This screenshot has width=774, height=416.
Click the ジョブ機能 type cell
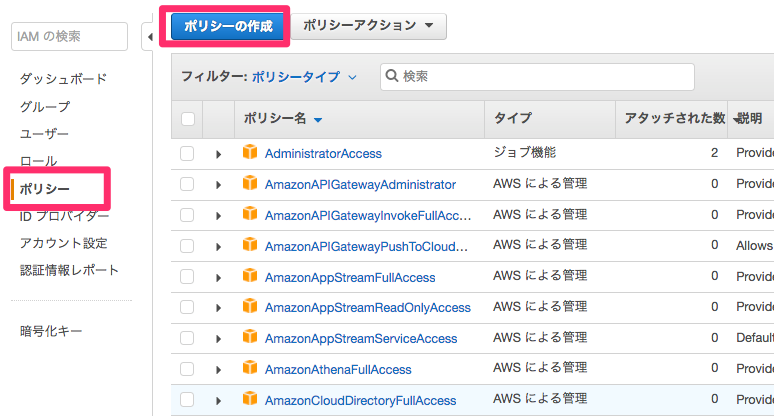[x=525, y=152]
